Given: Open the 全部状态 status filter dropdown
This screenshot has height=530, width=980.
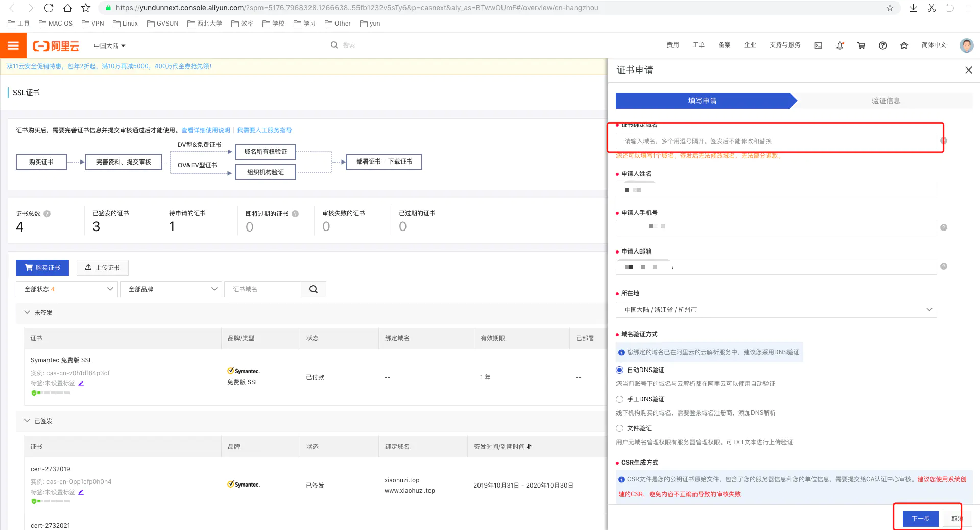Looking at the screenshot, I should [67, 289].
